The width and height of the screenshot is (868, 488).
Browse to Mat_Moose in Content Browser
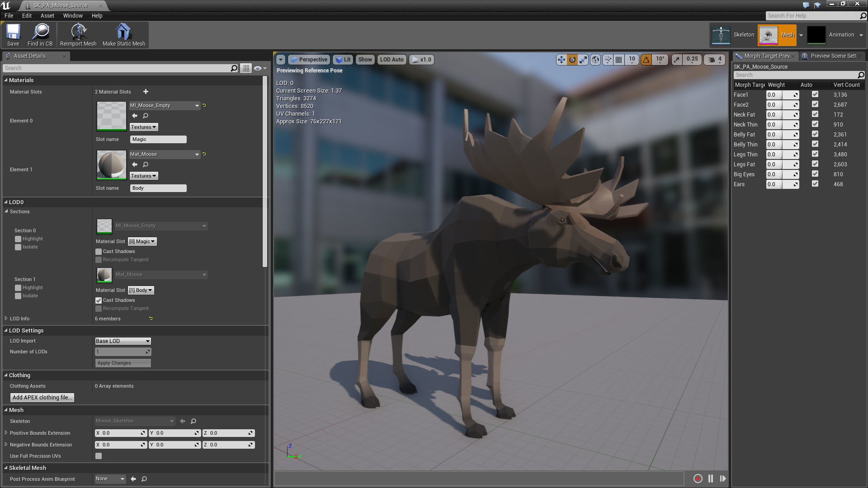146,165
